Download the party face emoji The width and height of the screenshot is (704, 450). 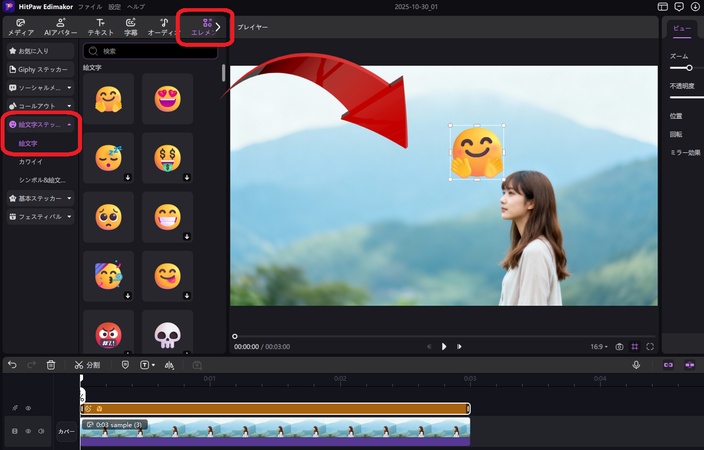point(128,296)
